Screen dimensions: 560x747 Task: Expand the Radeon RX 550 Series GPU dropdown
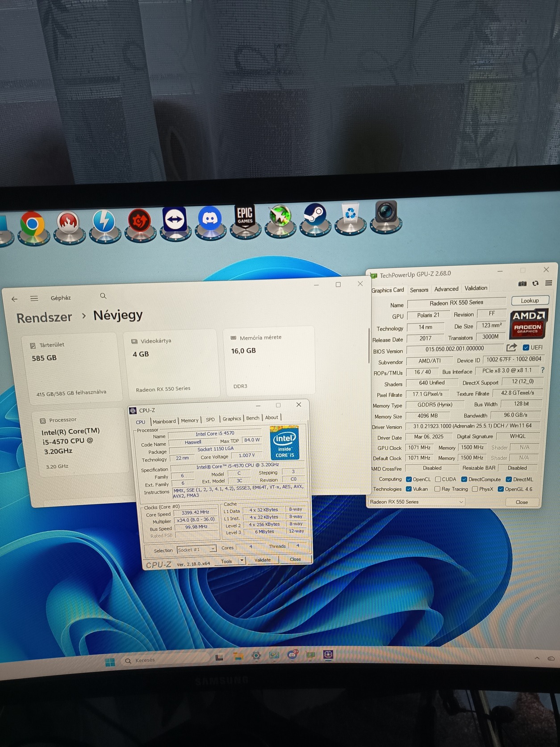coord(417,502)
